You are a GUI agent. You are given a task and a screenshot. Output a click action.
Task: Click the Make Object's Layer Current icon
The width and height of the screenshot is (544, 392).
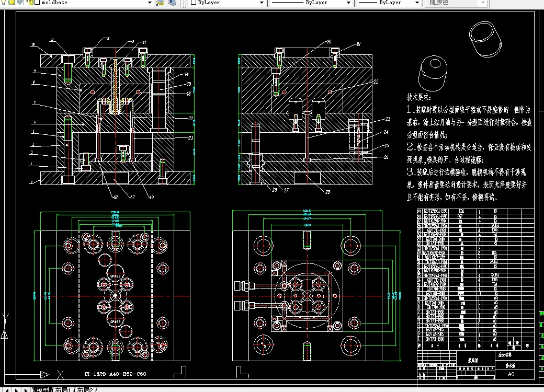(160, 3)
